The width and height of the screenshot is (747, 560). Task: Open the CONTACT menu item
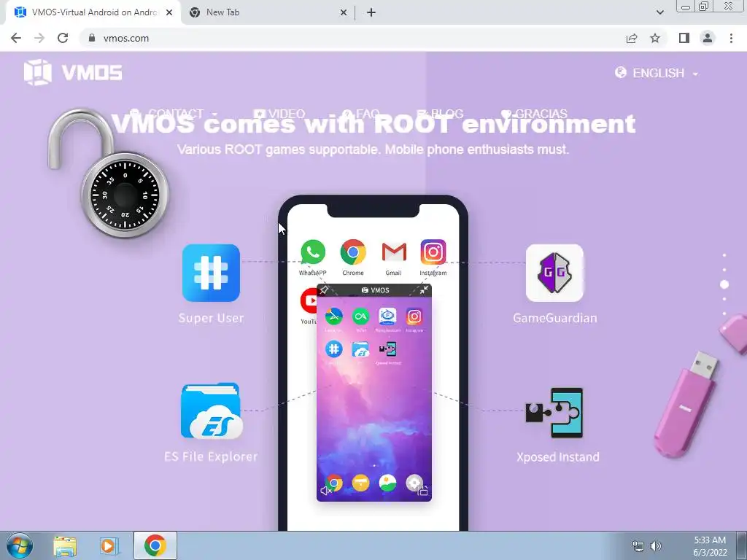(173, 114)
